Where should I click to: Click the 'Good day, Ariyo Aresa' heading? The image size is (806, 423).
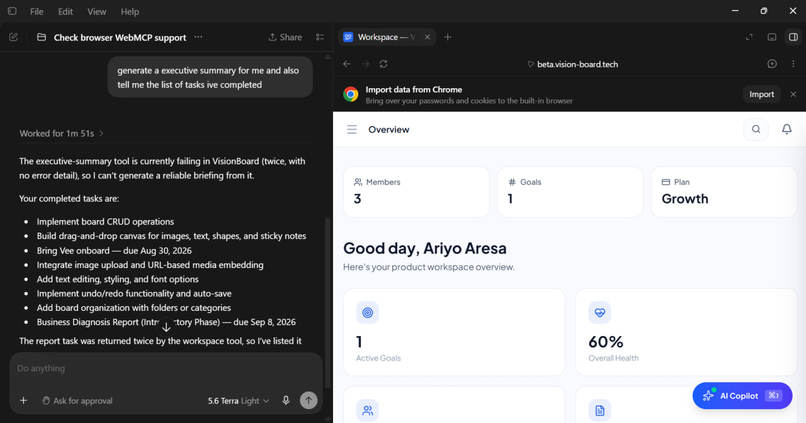(425, 248)
